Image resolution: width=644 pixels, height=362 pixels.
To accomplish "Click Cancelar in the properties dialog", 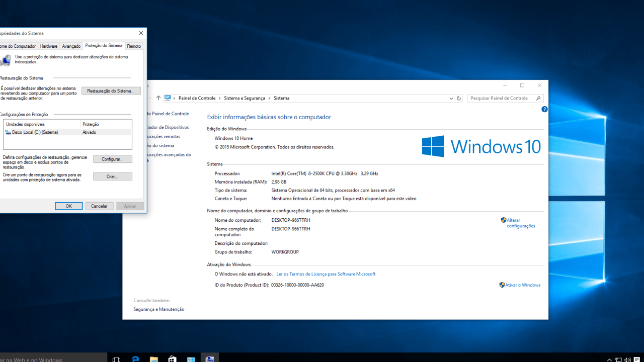I will [x=99, y=206].
